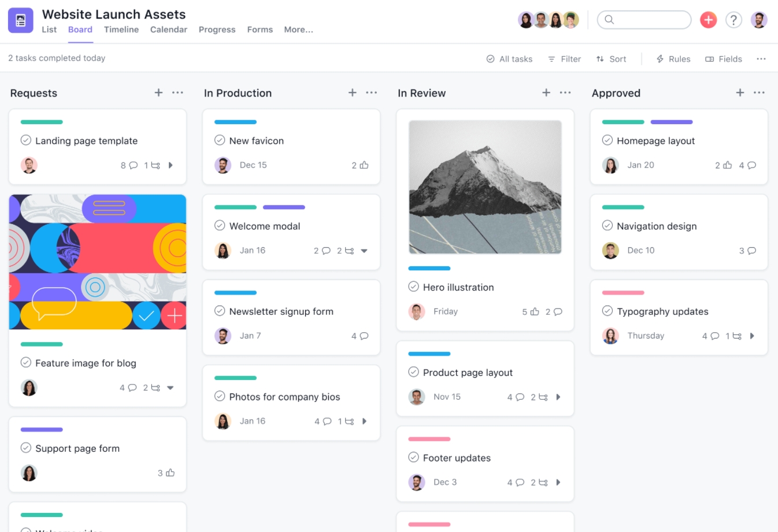Open the All tasks filter dropdown
778x532 pixels.
coord(509,58)
